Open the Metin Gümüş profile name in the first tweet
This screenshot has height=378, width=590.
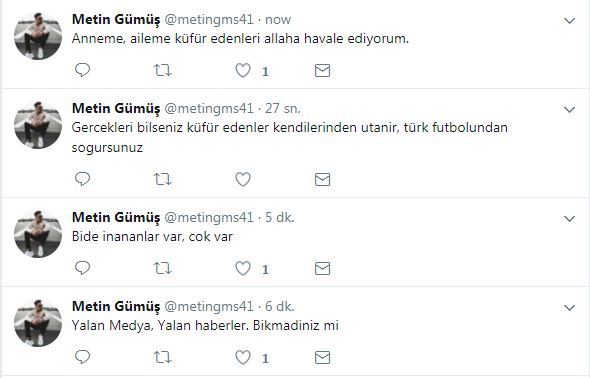coord(116,20)
